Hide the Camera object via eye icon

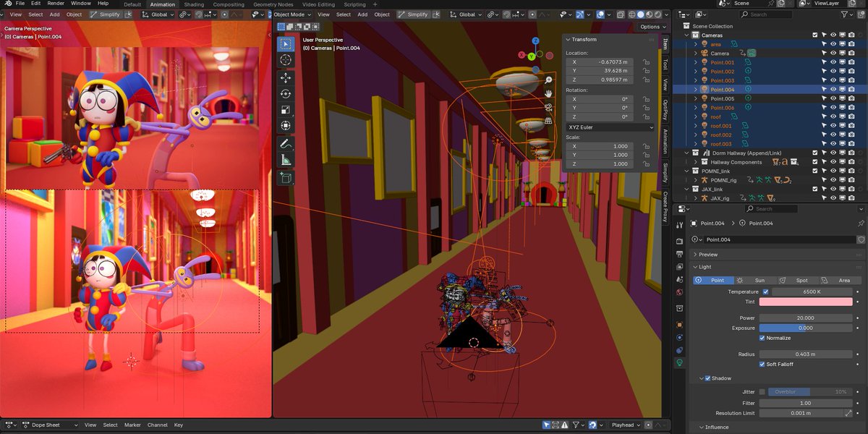[x=833, y=54]
